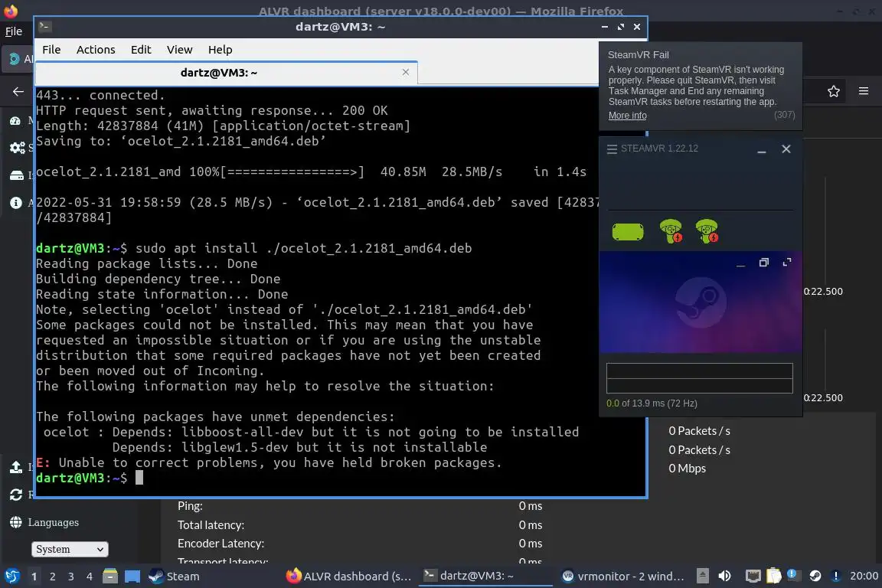Viewport: 882px width, 588px height.
Task: Restore the SteamVR mirror view window icon
Action: tap(763, 263)
